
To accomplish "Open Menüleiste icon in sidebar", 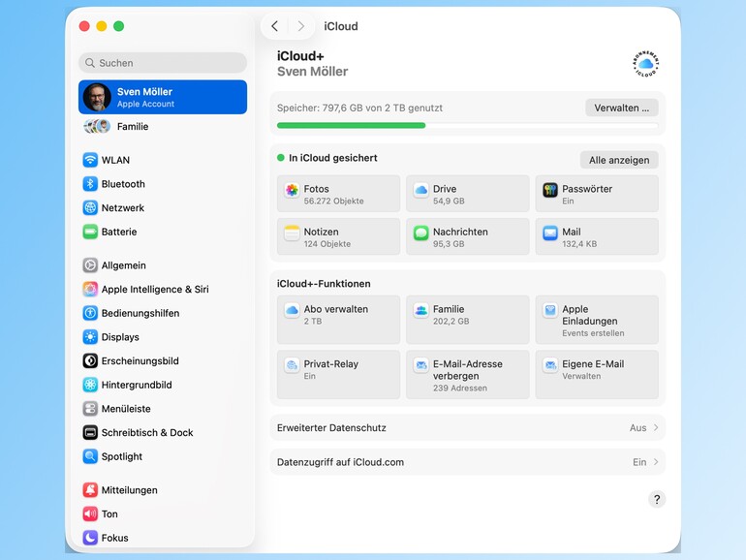I will tap(90, 408).
